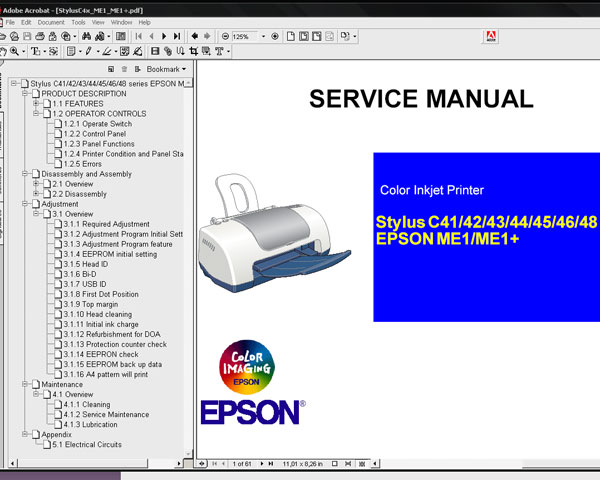Viewport: 600px width, 480px height.
Task: Click status bar single page layout icon
Action: click(x=334, y=464)
